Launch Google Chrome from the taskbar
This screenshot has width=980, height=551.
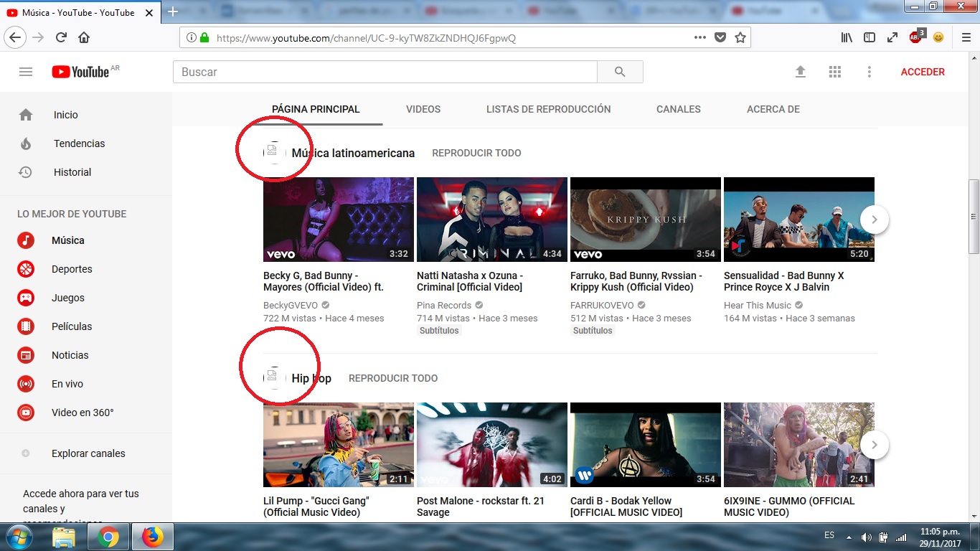coord(108,537)
